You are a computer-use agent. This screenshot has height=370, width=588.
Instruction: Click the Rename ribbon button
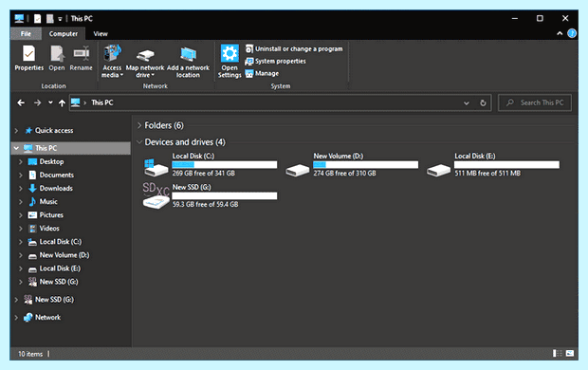pyautogui.click(x=81, y=58)
